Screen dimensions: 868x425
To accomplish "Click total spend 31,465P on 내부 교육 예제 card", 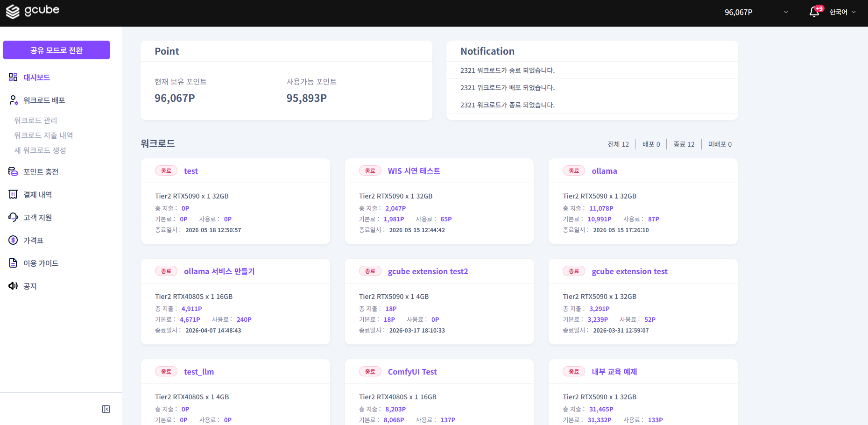I will point(601,409).
